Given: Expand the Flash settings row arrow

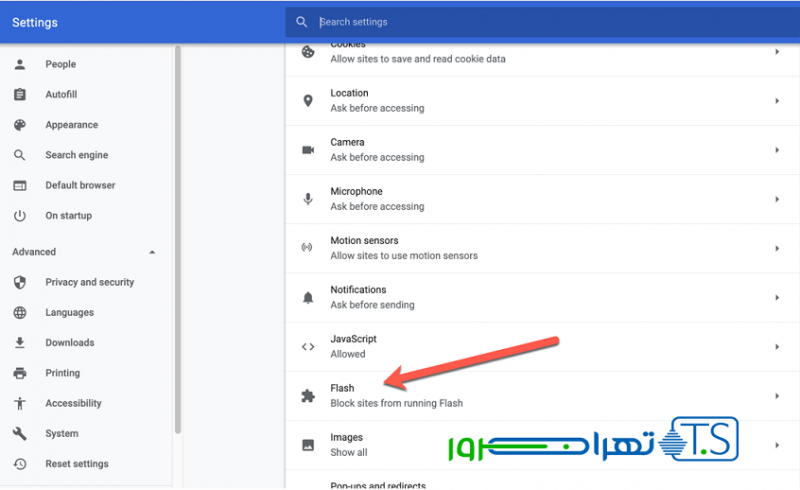Looking at the screenshot, I should point(777,396).
